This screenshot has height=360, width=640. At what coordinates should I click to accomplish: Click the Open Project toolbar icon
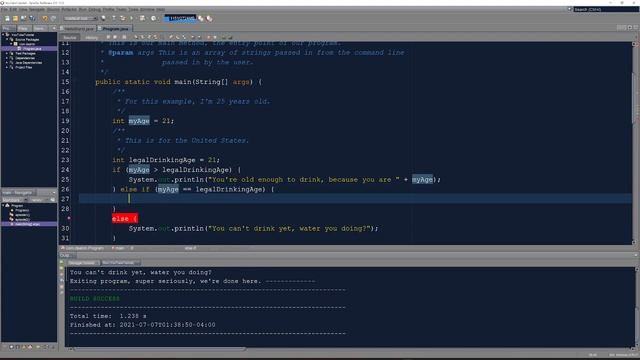click(x=23, y=18)
